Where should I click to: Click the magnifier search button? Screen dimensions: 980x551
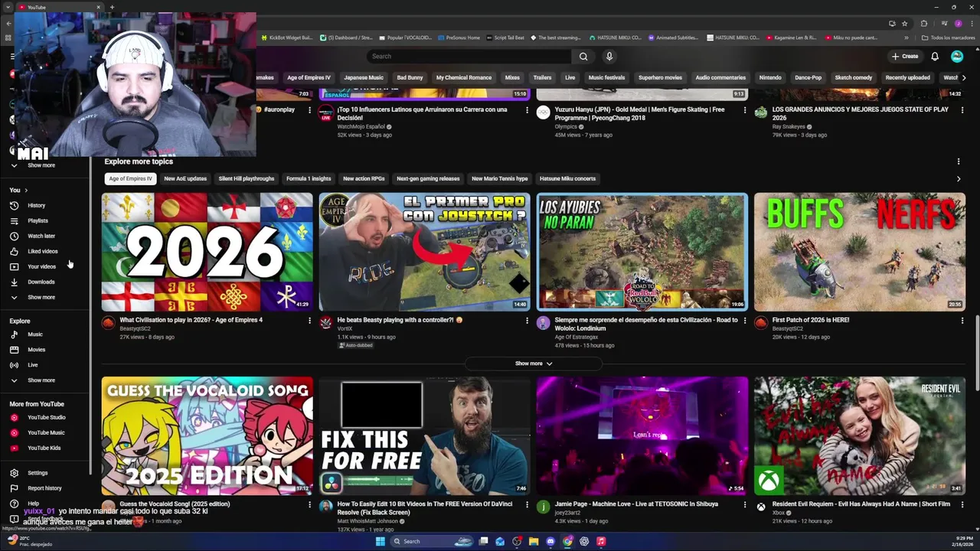pyautogui.click(x=583, y=56)
